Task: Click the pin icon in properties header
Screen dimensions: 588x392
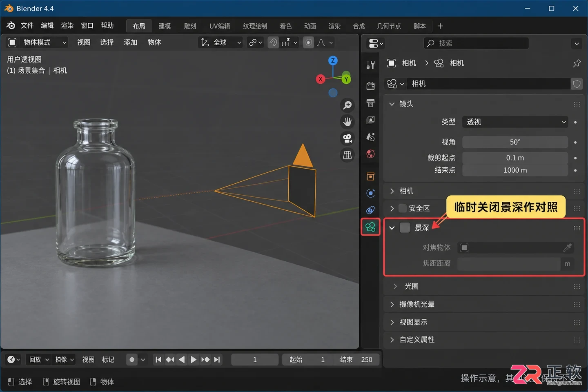Action: [577, 63]
